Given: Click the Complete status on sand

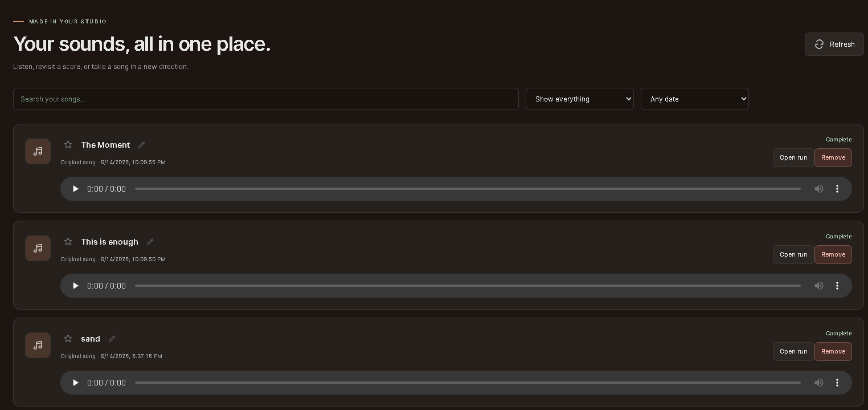Looking at the screenshot, I should 838,334.
